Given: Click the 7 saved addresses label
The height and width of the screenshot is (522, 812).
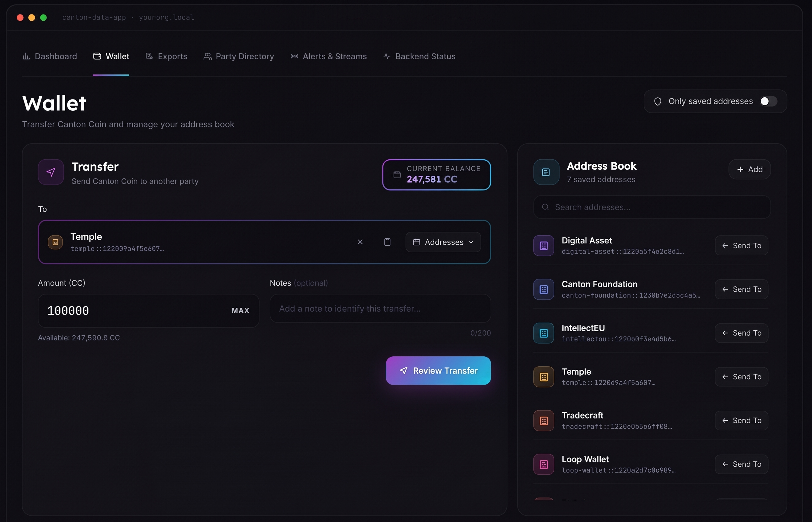Looking at the screenshot, I should coord(601,179).
